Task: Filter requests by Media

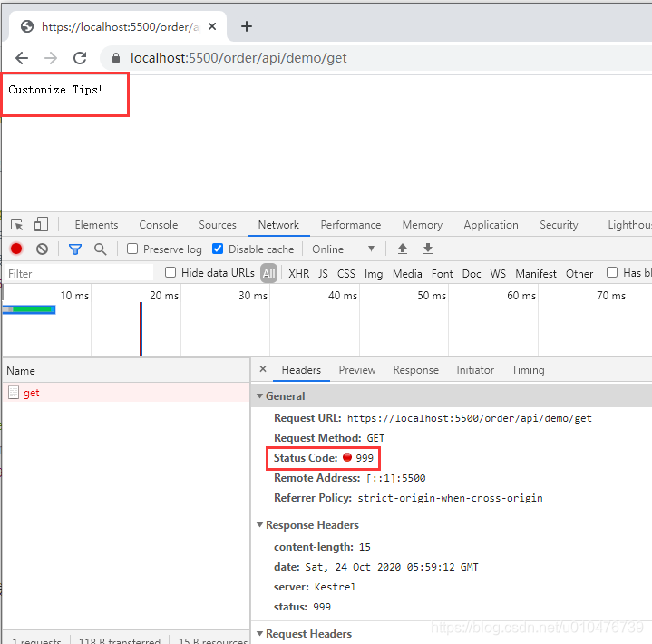Action: coord(407,273)
